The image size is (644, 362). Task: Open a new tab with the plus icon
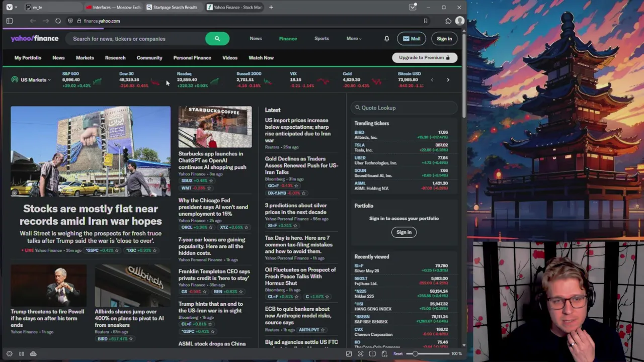[x=271, y=7]
